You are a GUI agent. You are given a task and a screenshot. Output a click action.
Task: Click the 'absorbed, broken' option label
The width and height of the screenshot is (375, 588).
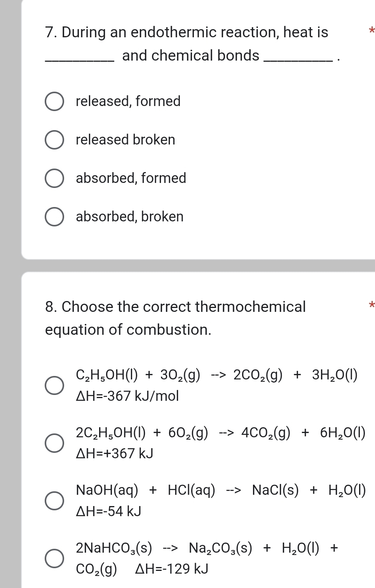tap(129, 217)
